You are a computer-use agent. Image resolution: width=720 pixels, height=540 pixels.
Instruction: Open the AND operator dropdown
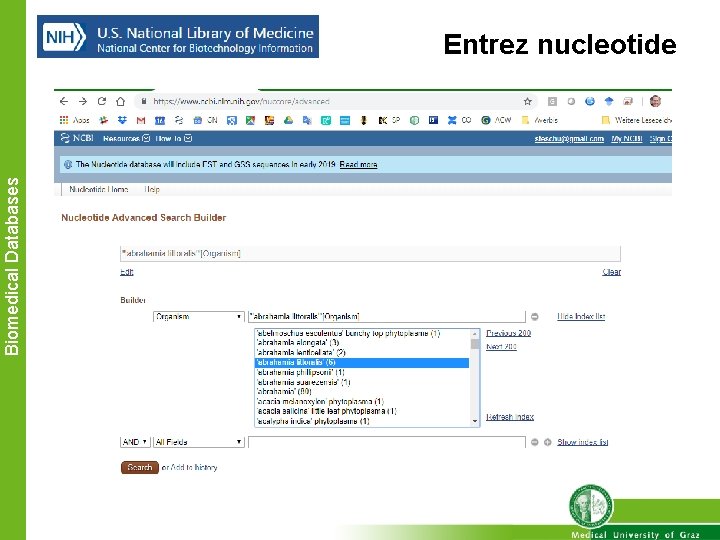pos(135,442)
